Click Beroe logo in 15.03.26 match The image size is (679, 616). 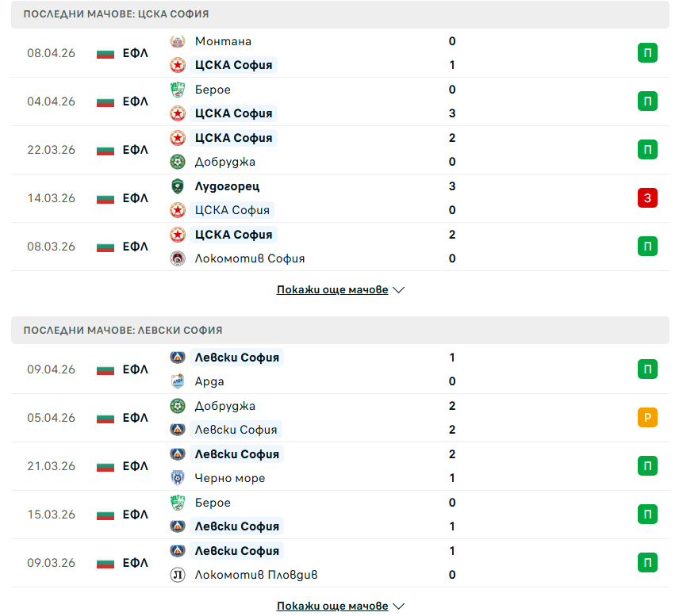coord(178,503)
